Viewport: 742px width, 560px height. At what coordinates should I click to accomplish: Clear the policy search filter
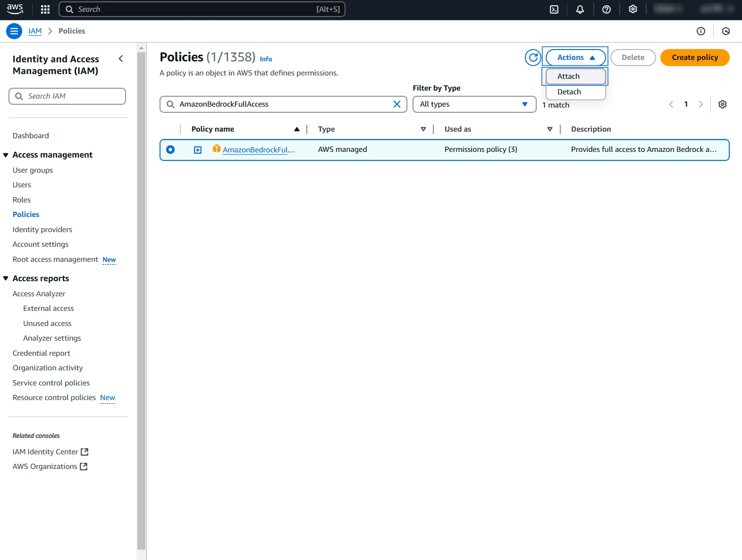pyautogui.click(x=397, y=104)
